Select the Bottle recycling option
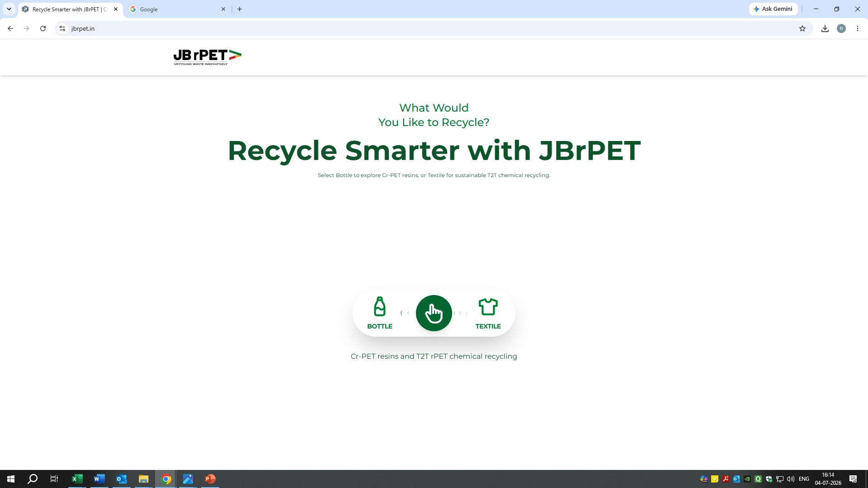This screenshot has width=868, height=488. pos(380,313)
